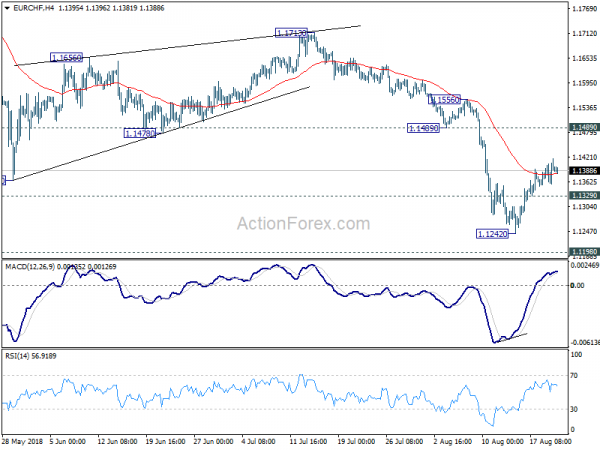Click the MACD 0.002469 scale value
Screen dimensions: 600x450
tap(585, 265)
